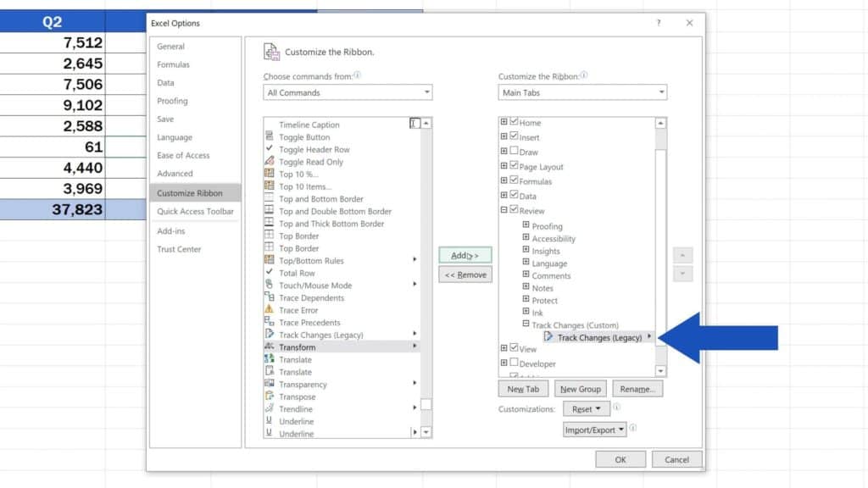Click the Toggle Button command icon
868x488 pixels.
click(x=269, y=136)
